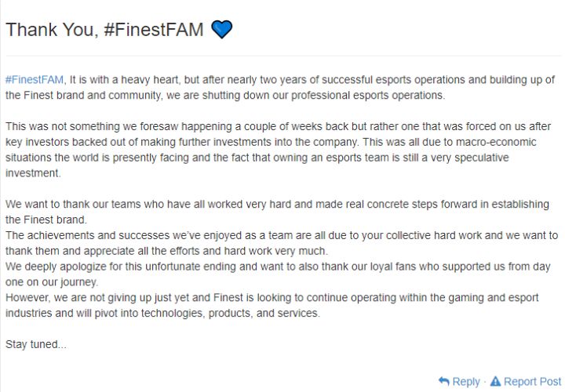Viewport: 565px width, 392px height.
Task: Open the Reply text link
Action: click(x=466, y=381)
